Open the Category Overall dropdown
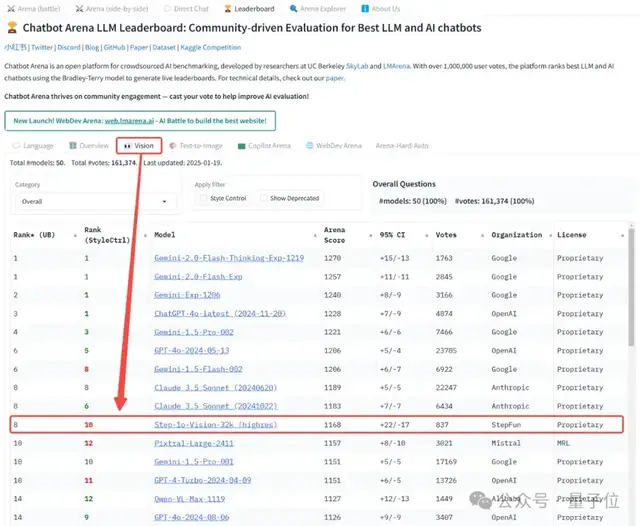The height and width of the screenshot is (526, 640). 96,202
